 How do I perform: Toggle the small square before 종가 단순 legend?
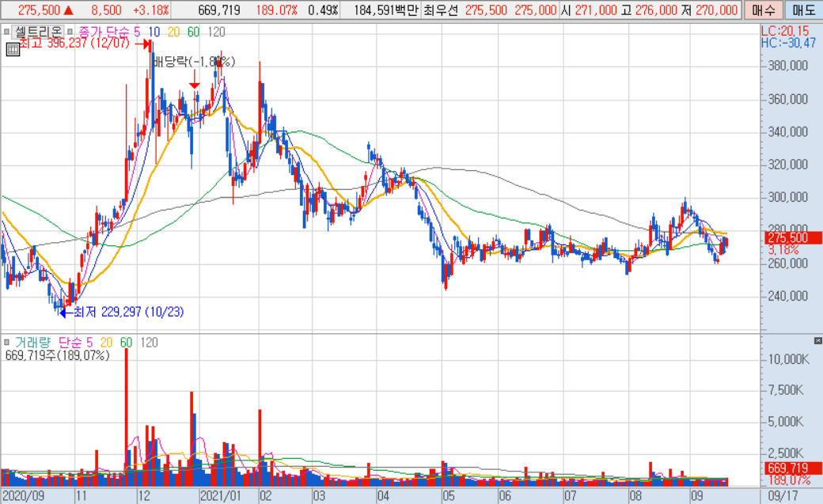tap(70, 32)
